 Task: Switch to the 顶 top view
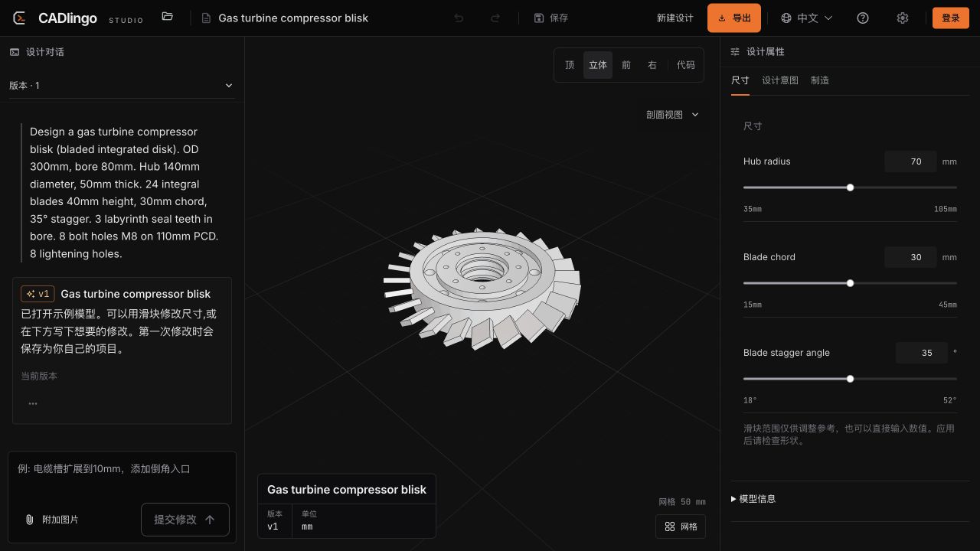pyautogui.click(x=570, y=65)
